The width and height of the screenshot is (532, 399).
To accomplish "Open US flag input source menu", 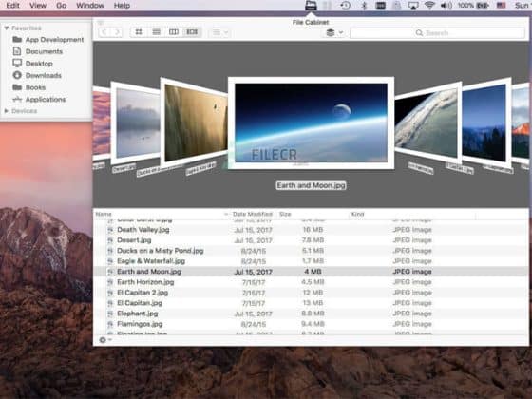I will [502, 5].
